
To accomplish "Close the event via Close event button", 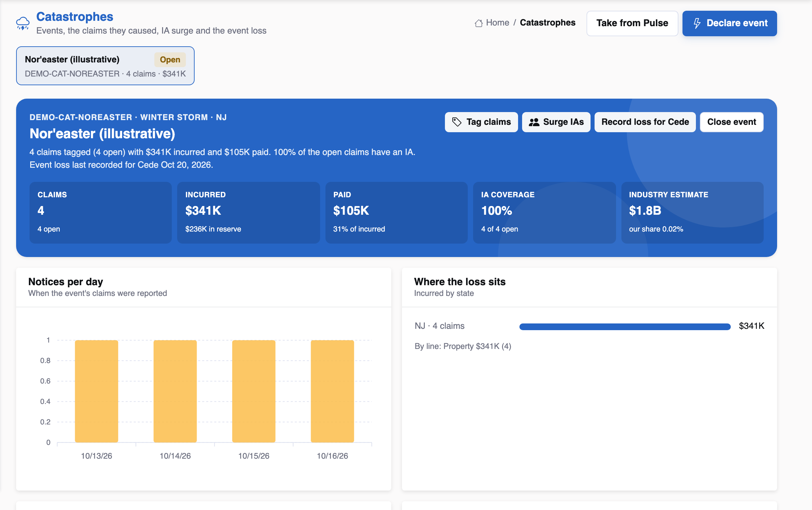I will coord(731,122).
